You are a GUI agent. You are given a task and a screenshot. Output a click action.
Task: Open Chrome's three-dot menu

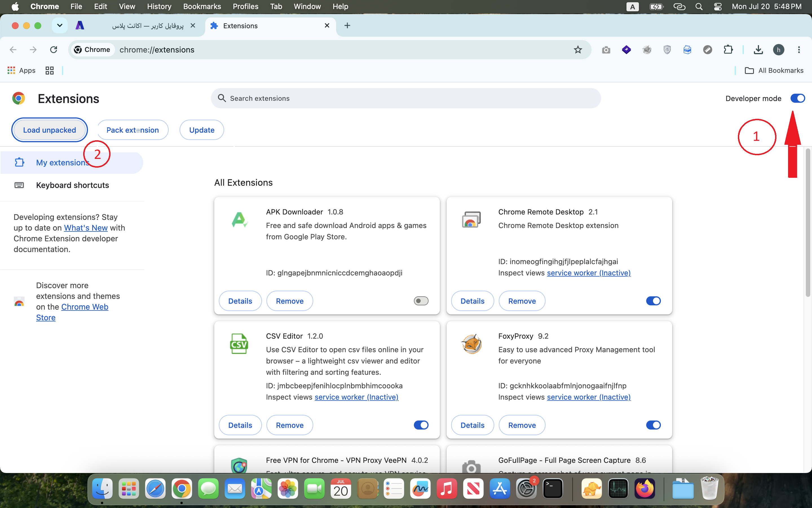(799, 50)
